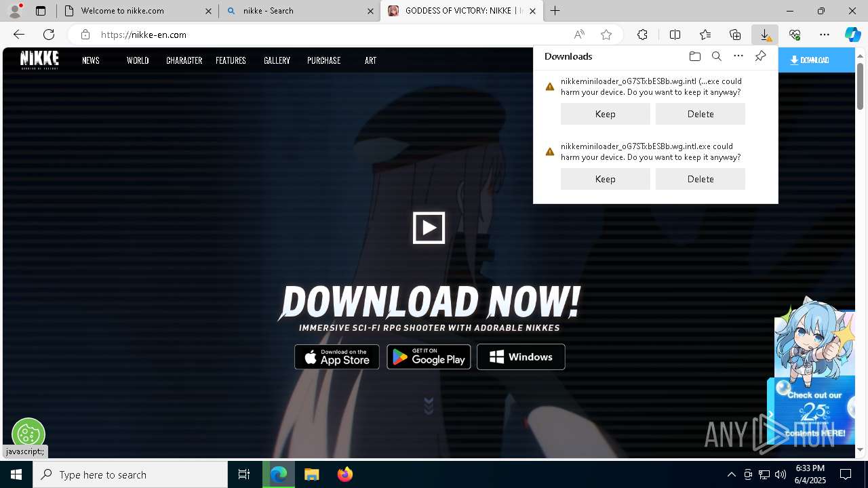Open the Favorites list icon
Viewport: 868px width, 488px height.
pyautogui.click(x=705, y=35)
